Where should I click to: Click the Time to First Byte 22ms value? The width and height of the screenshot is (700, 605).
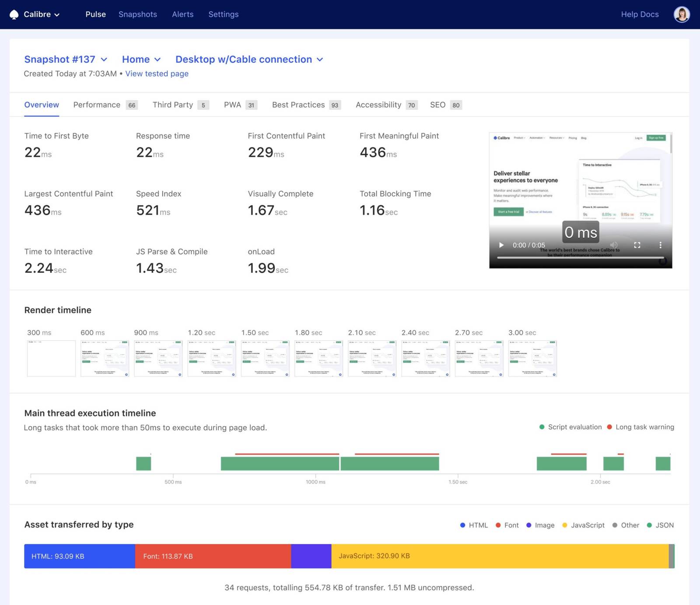click(38, 152)
